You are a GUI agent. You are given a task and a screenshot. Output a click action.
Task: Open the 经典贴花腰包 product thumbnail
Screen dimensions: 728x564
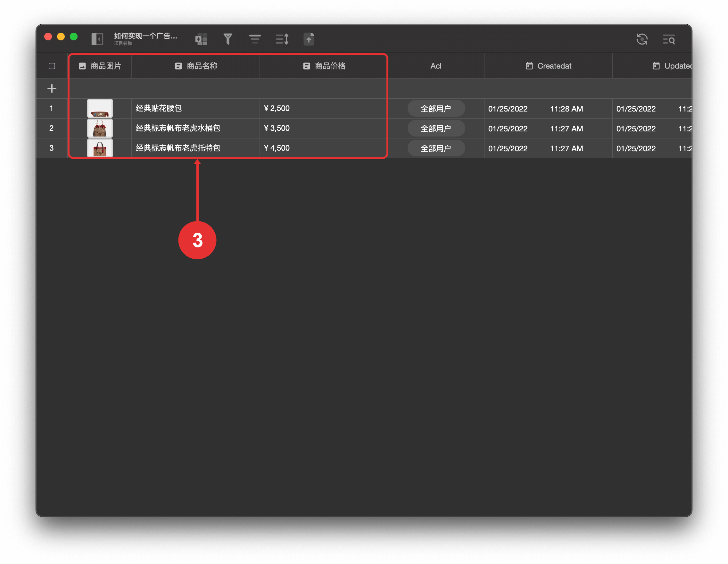(x=100, y=108)
